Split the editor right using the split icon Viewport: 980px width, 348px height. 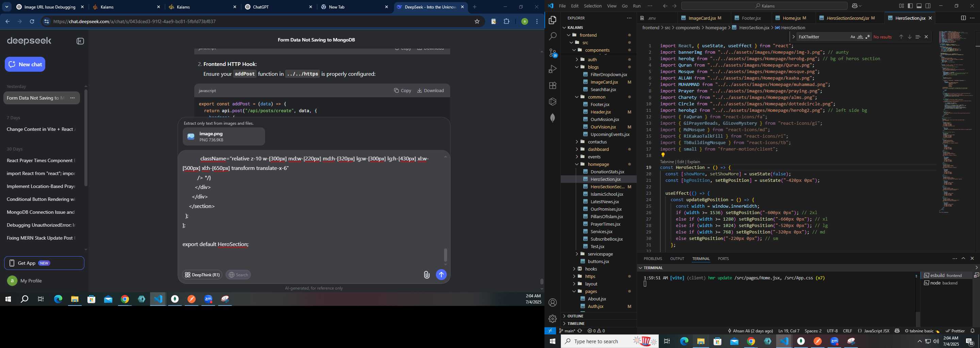(x=963, y=18)
